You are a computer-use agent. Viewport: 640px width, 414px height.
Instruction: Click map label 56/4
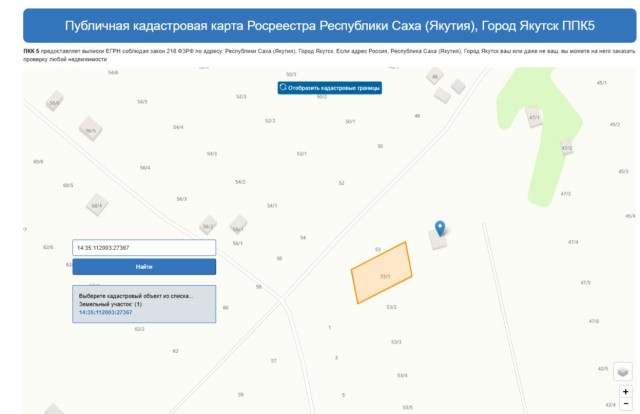click(x=145, y=167)
